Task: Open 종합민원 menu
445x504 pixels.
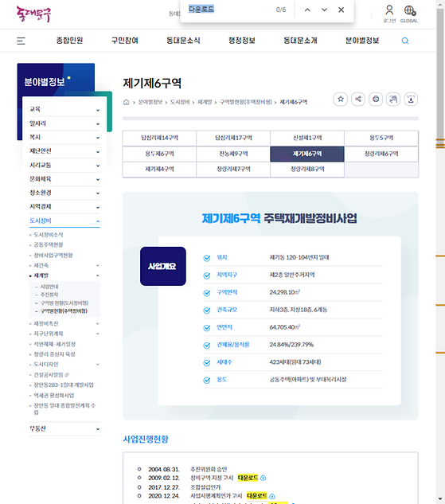Action: click(70, 41)
